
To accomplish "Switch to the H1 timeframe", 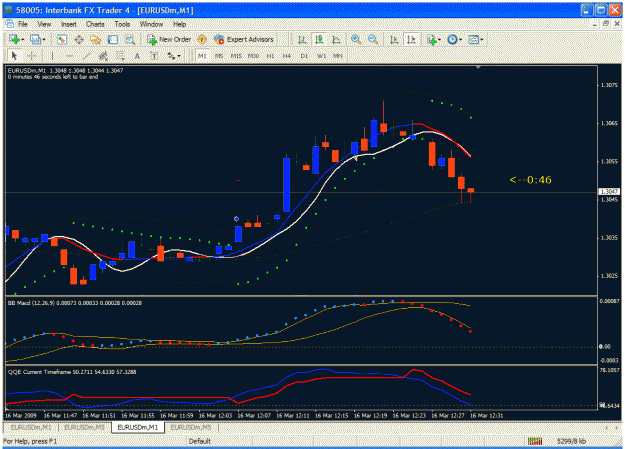I will tap(270, 56).
